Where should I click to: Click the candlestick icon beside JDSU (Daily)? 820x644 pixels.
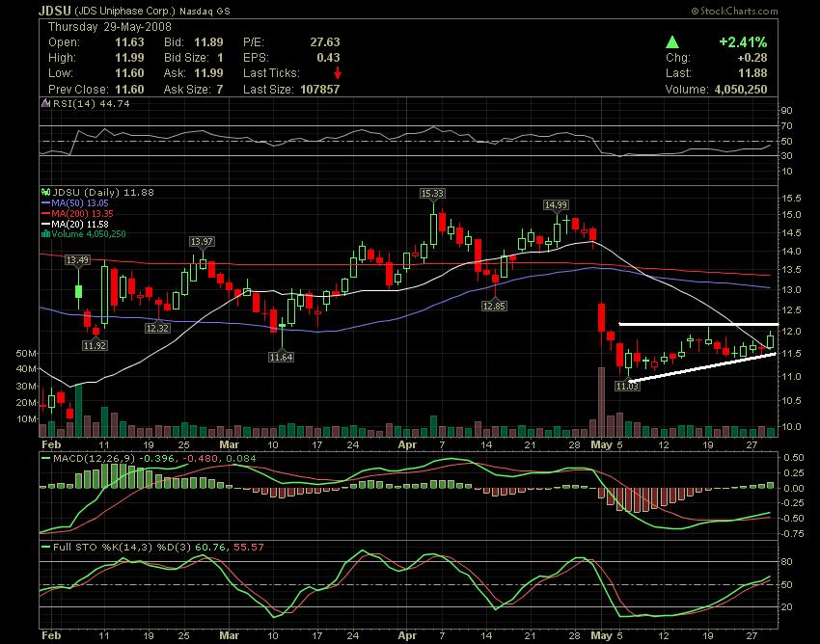point(45,193)
